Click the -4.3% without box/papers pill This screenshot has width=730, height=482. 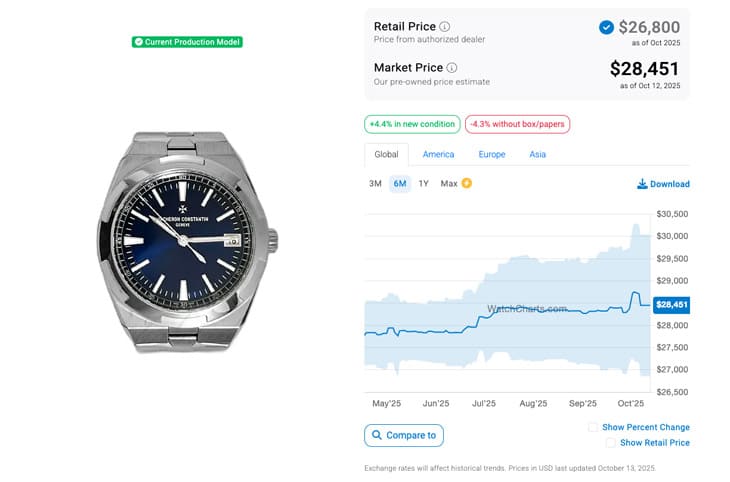tap(517, 125)
